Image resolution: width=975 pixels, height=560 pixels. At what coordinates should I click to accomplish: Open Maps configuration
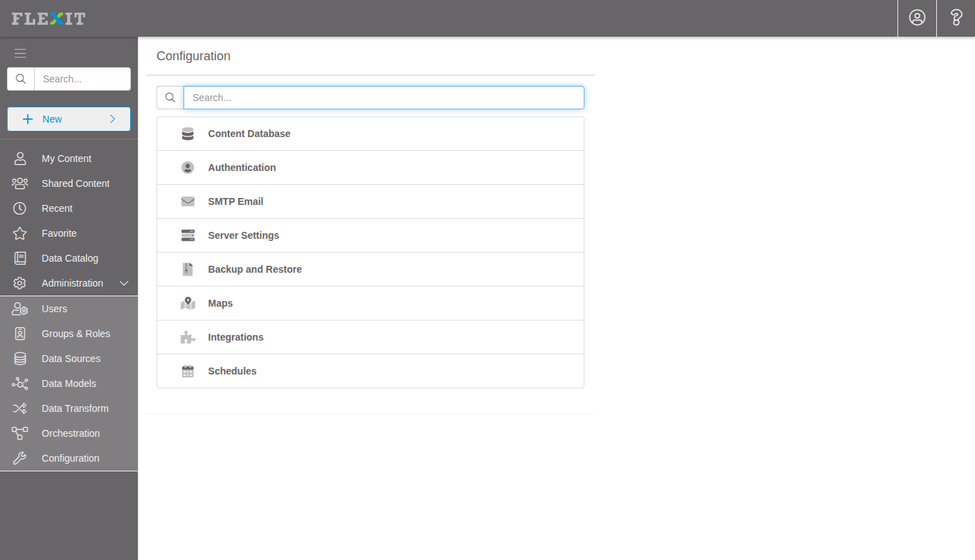(x=370, y=303)
